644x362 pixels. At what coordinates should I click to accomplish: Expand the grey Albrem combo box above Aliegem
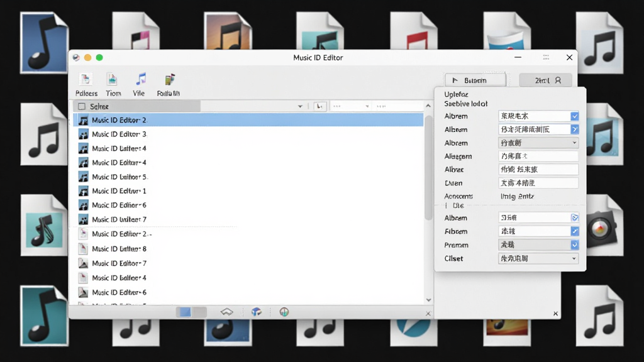(538, 143)
